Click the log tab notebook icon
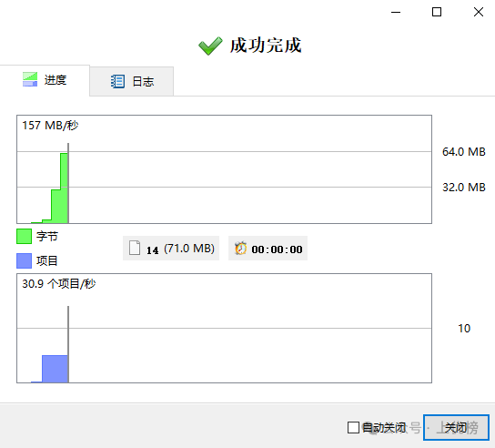The width and height of the screenshot is (495, 448). coord(117,81)
